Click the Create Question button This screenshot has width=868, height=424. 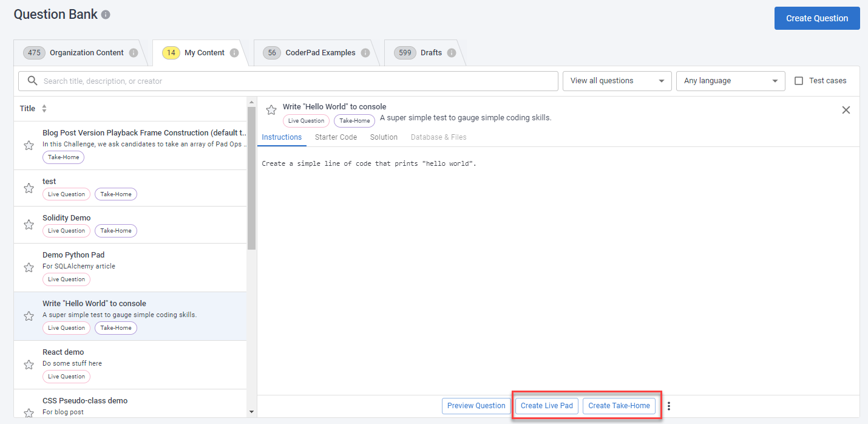816,18
